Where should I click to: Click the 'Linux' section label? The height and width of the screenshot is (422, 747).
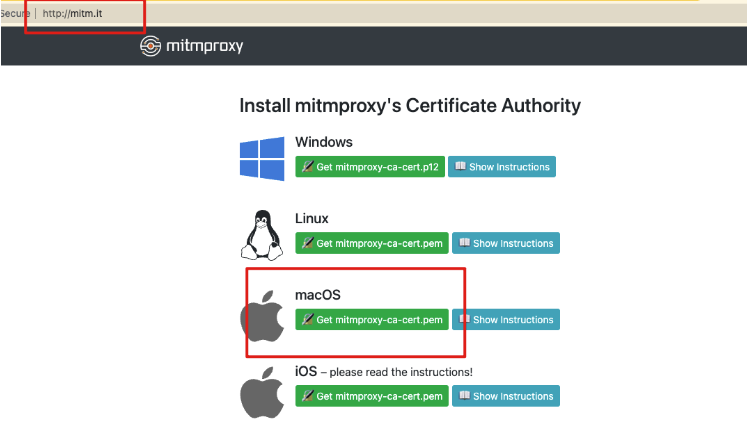pos(312,218)
